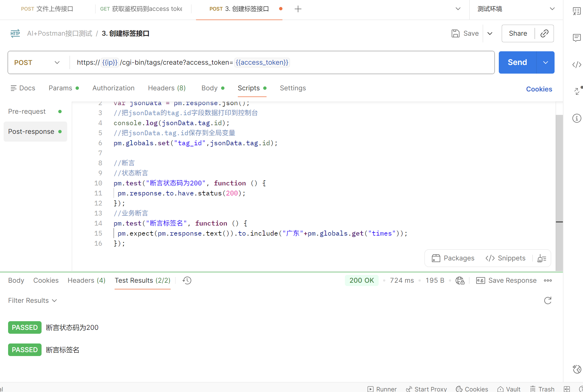Switch to the 文件上传接口 request tab

[x=47, y=9]
